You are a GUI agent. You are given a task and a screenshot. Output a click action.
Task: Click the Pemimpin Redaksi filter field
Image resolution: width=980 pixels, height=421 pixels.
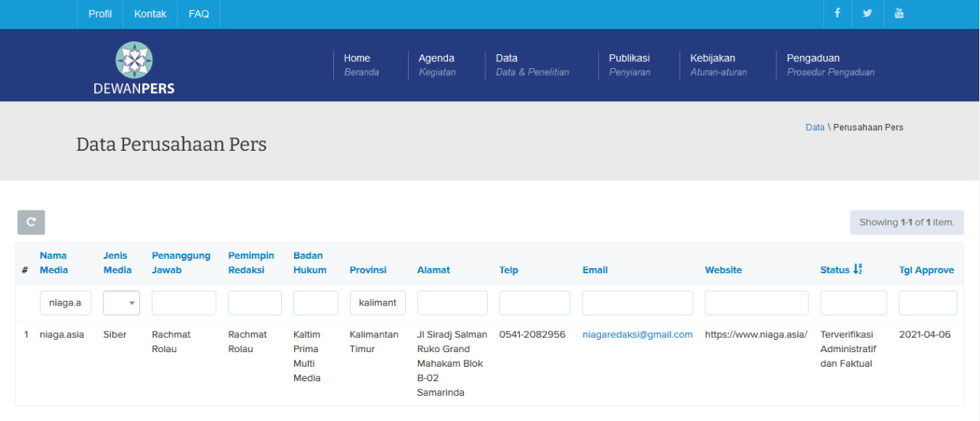pos(255,303)
